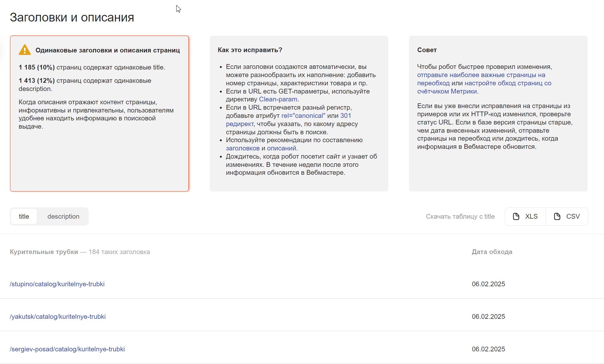
Task: Open /sergiev-posad/catalog/kuritelnye-trubki URL
Action: pyautogui.click(x=67, y=349)
